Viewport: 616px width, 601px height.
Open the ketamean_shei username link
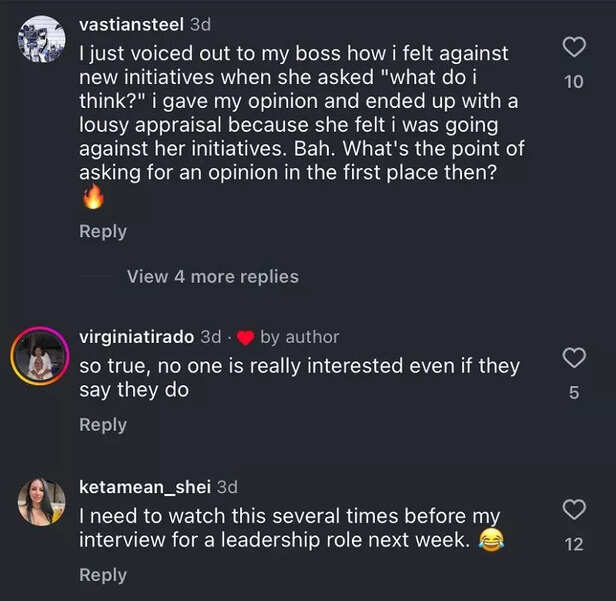(x=145, y=487)
